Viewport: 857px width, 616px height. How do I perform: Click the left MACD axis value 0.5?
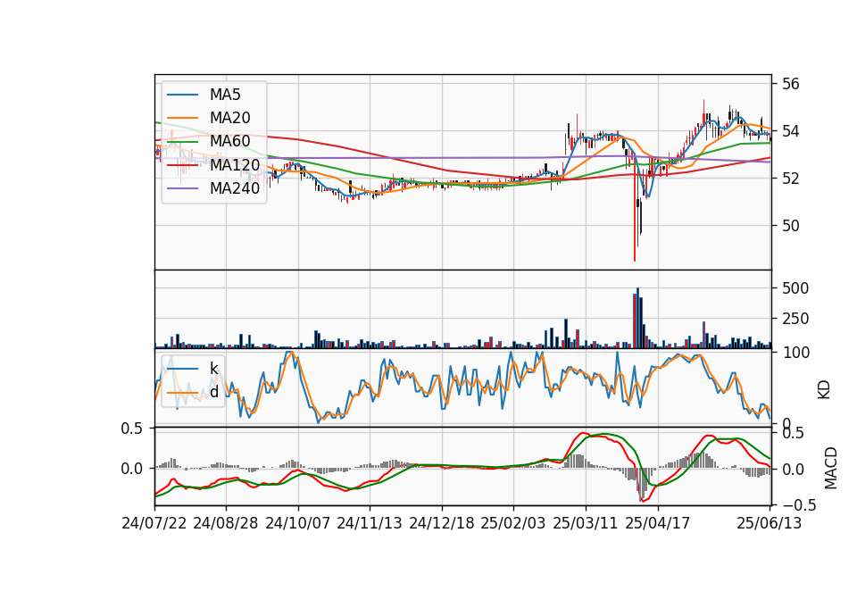point(132,429)
